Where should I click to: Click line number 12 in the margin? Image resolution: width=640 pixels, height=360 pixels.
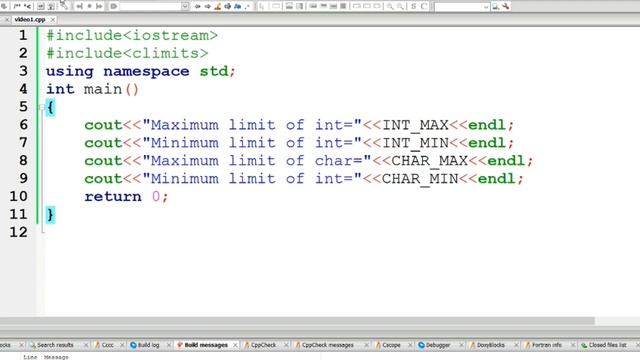pos(18,232)
